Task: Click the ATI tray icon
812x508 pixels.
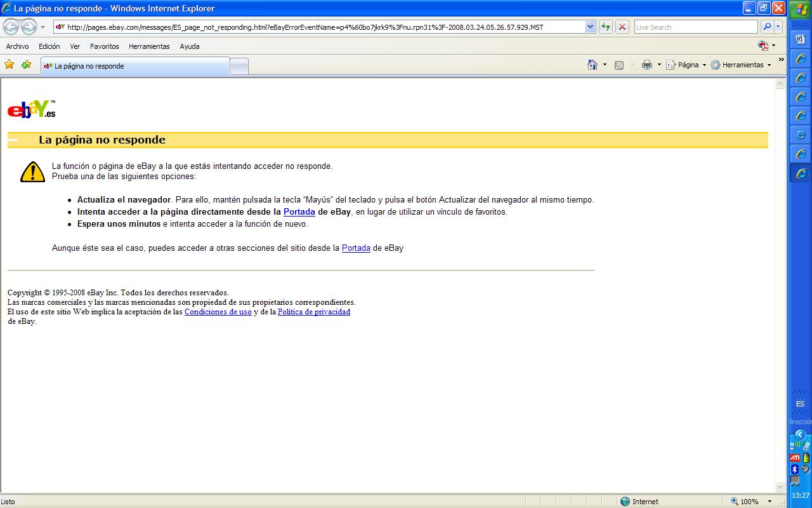Action: 795,457
